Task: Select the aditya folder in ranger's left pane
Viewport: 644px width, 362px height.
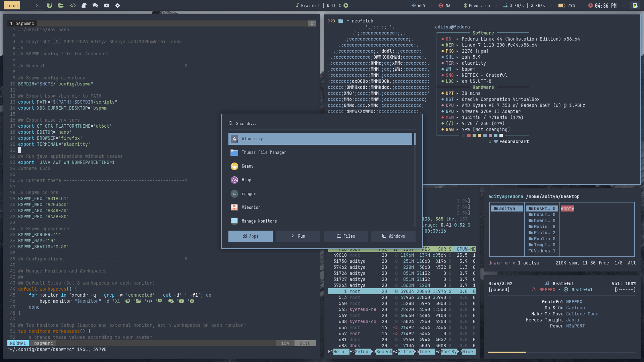Action: (x=507, y=208)
